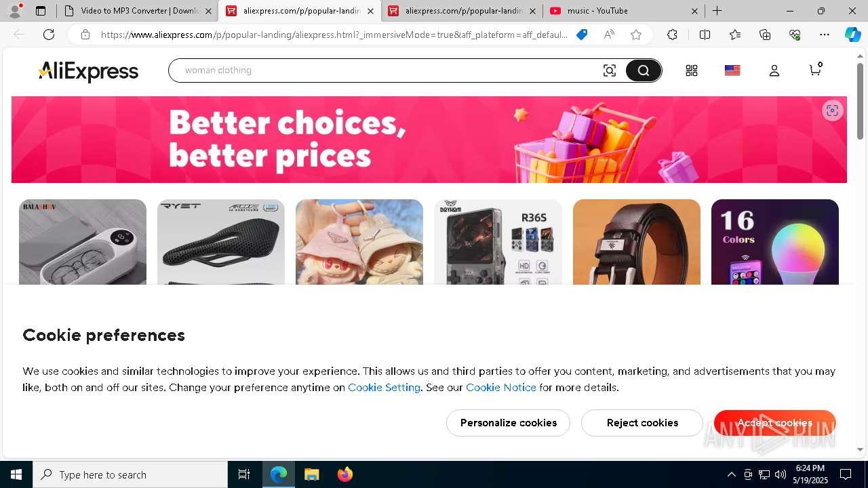
Task: Open the AliExpress categories grid icon
Action: click(x=692, y=70)
